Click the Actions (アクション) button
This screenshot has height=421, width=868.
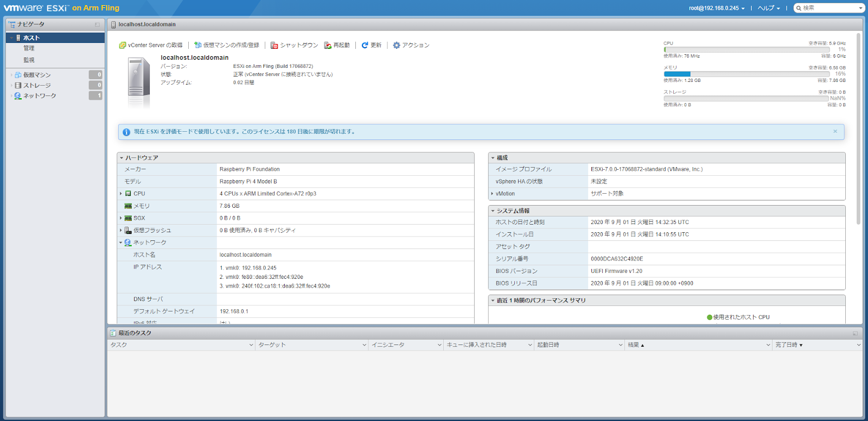coord(411,46)
